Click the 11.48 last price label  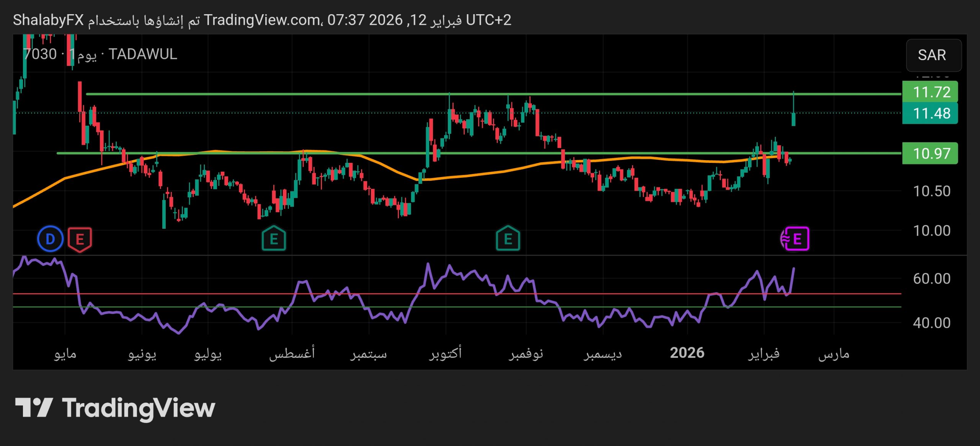tap(929, 113)
